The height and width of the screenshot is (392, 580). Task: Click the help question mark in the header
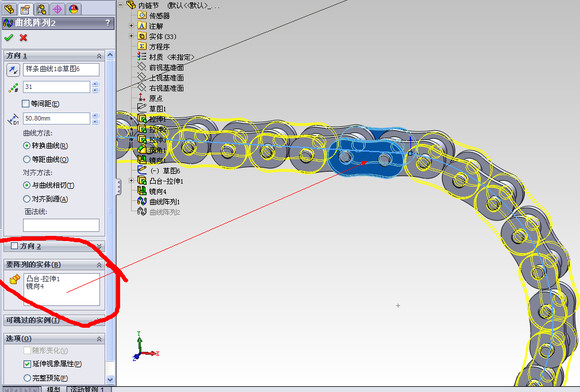pyautogui.click(x=108, y=23)
